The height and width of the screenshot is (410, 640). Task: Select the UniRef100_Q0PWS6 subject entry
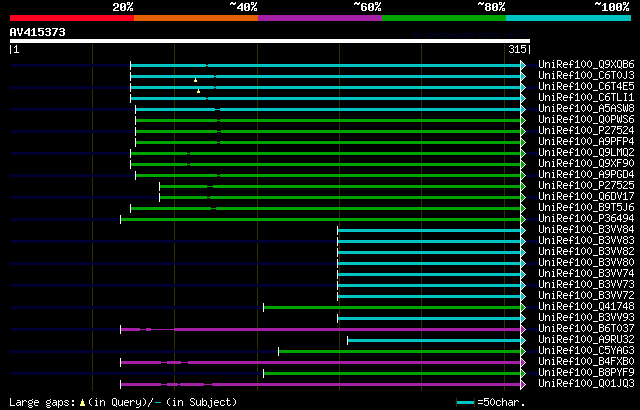[586, 120]
